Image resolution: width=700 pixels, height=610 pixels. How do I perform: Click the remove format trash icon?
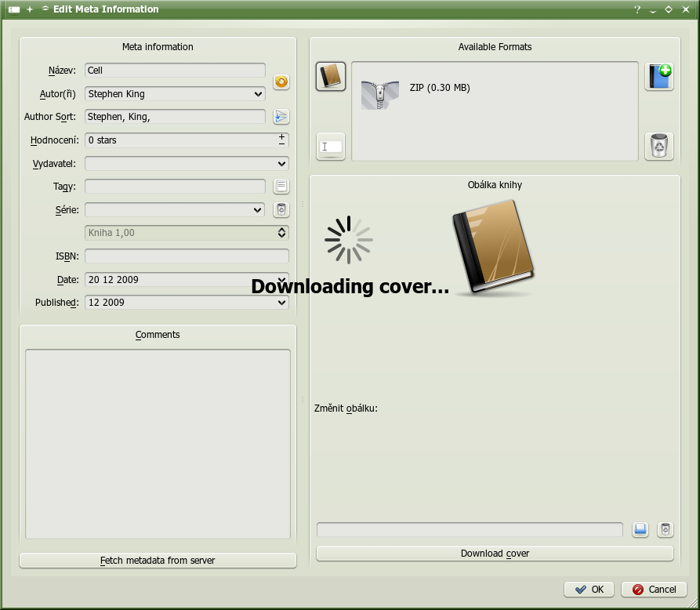point(658,146)
